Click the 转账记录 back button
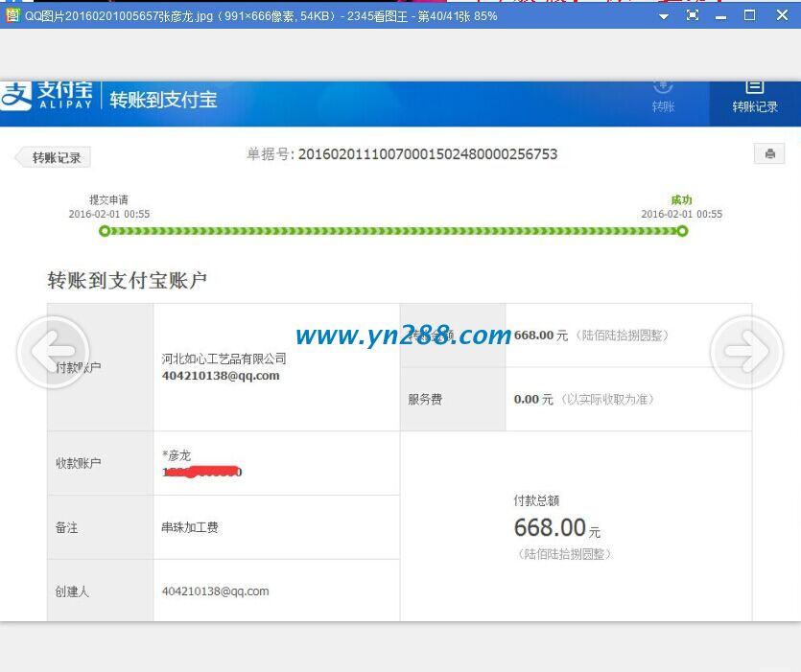This screenshot has width=801, height=672. [55, 158]
